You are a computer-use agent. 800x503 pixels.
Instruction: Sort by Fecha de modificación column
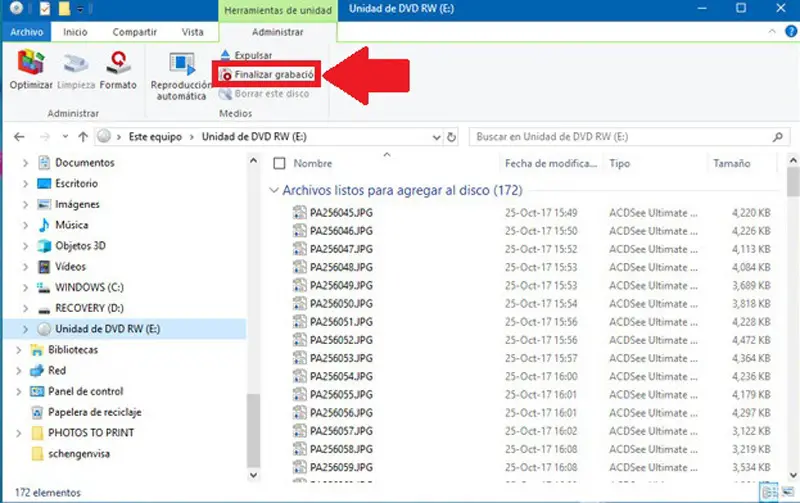coord(551,163)
